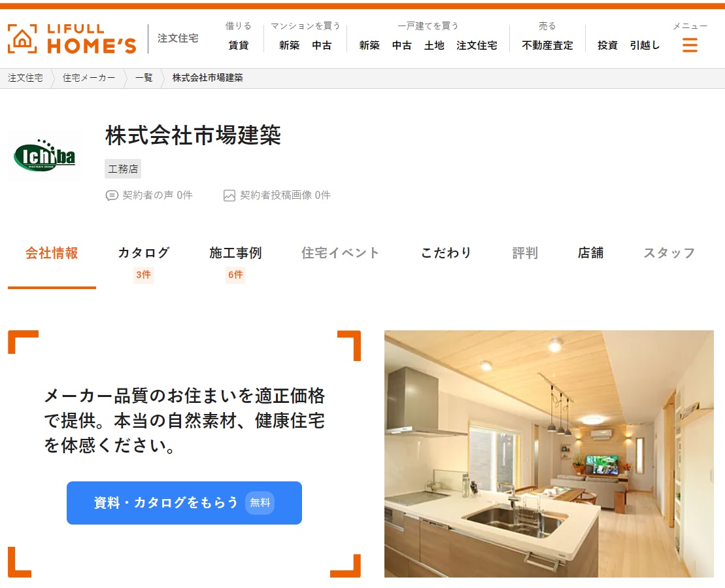Viewport: 725px width, 588px height.
Task: Click the LIFULL HOME'S logo
Action: [x=72, y=39]
